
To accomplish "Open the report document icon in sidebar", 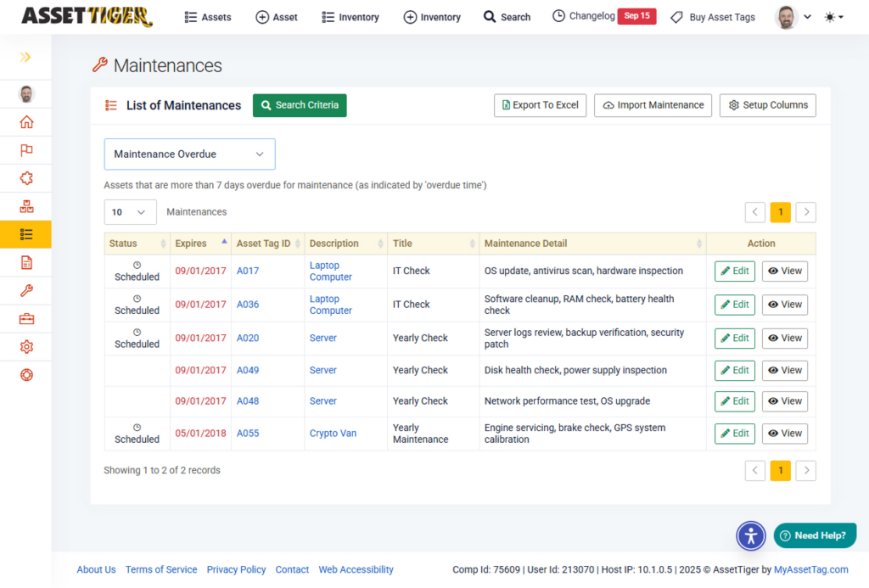I will (x=26, y=263).
